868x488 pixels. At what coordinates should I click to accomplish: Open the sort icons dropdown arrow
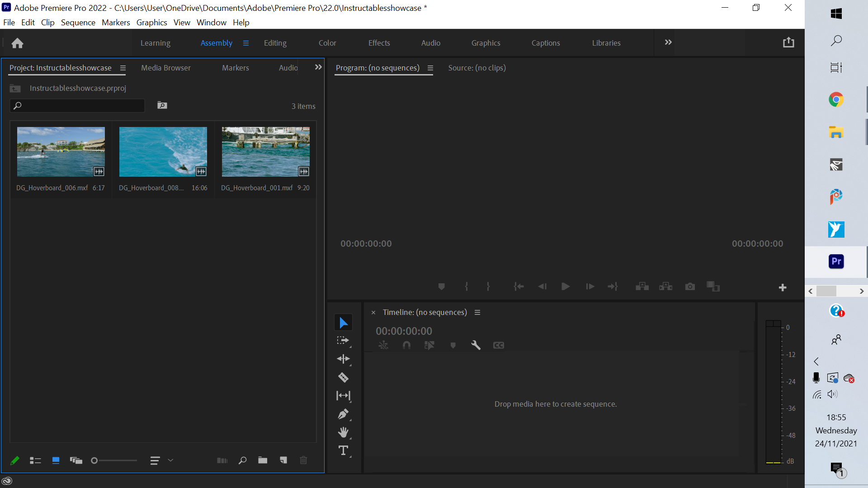(170, 460)
